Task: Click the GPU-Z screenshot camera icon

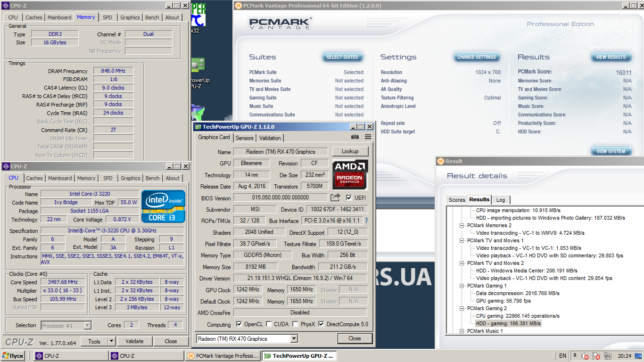Action: [x=355, y=137]
